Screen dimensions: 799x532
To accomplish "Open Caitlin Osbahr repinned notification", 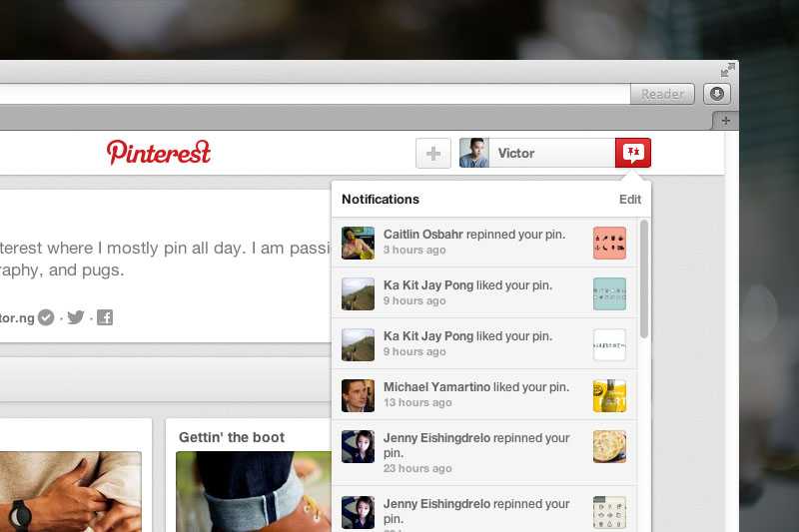I will pos(484,243).
